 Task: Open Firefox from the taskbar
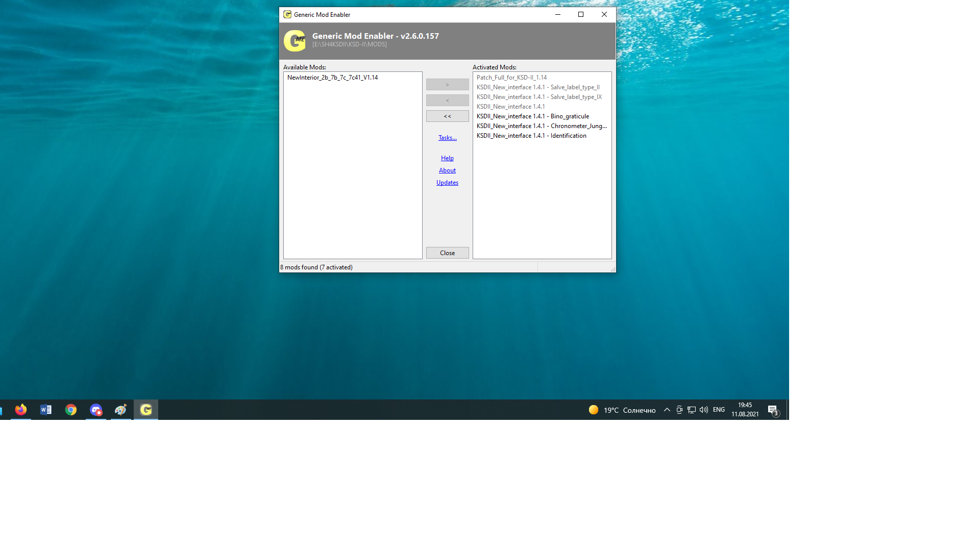tap(21, 410)
